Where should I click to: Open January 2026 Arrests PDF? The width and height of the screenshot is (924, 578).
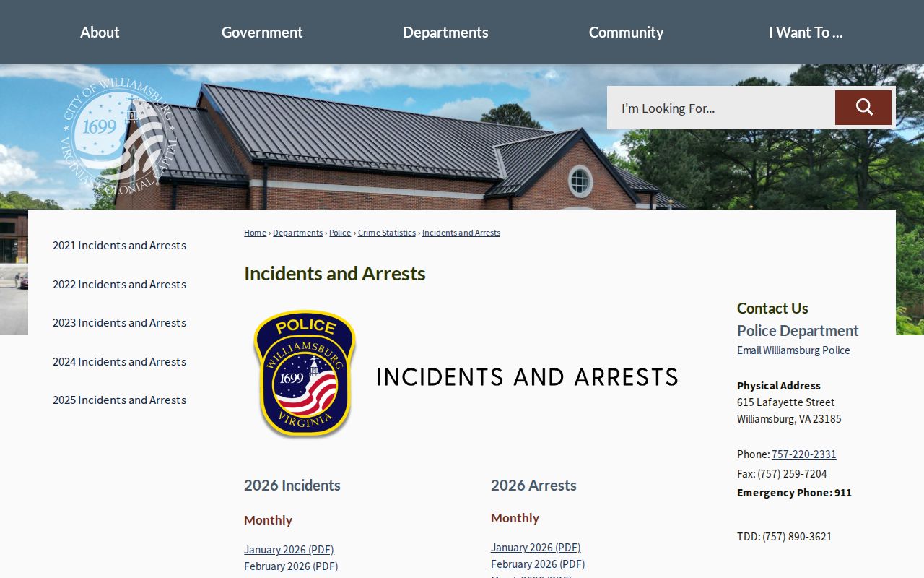(536, 547)
